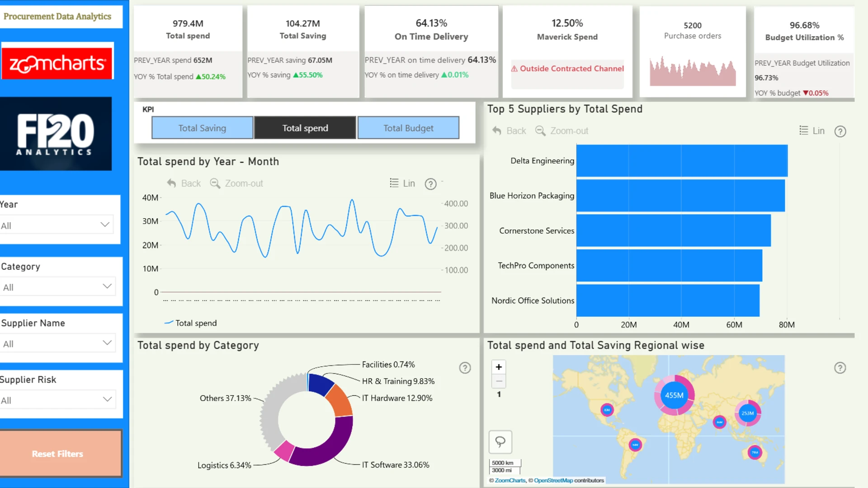Click the Procurement Data Analytics title
This screenshot has width=868, height=488.
pos(57,16)
